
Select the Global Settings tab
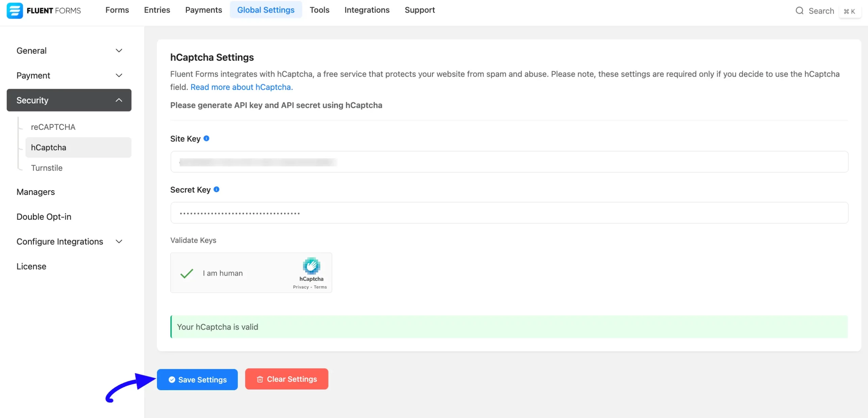[266, 10]
